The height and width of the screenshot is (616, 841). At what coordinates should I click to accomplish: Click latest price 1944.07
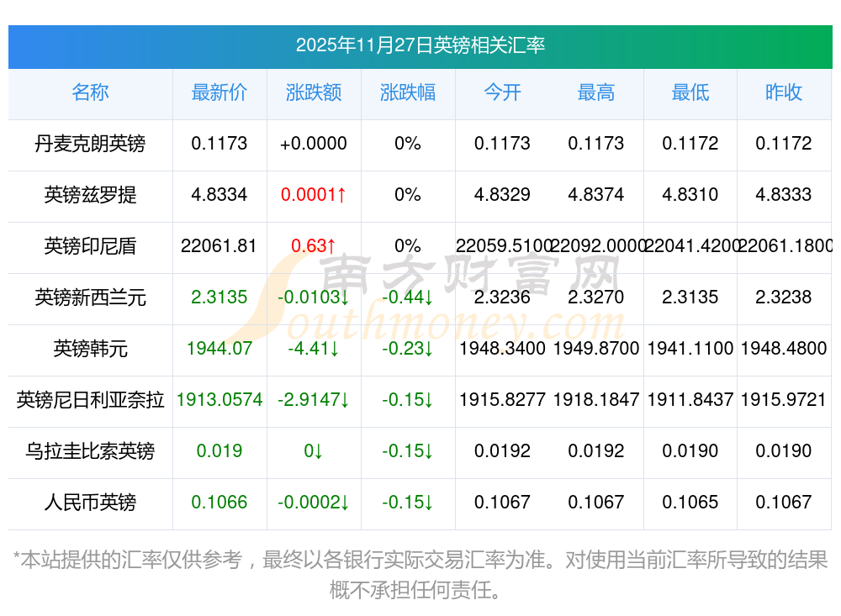click(220, 349)
